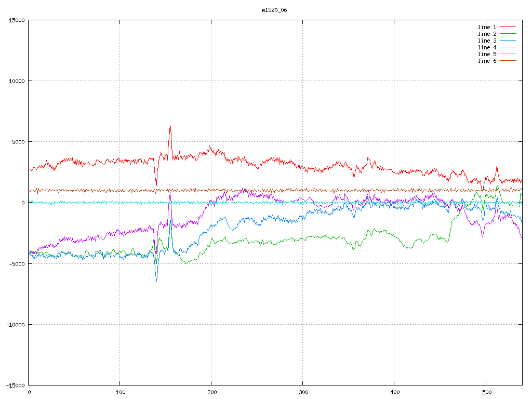Viewport: 532px width, 399px height.
Task: Click the -15000 y-axis tick label
Action: point(15,385)
